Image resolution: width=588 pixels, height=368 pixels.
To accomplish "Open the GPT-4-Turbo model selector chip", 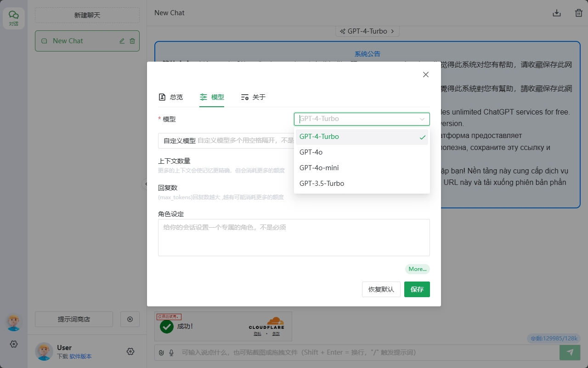I will (367, 31).
